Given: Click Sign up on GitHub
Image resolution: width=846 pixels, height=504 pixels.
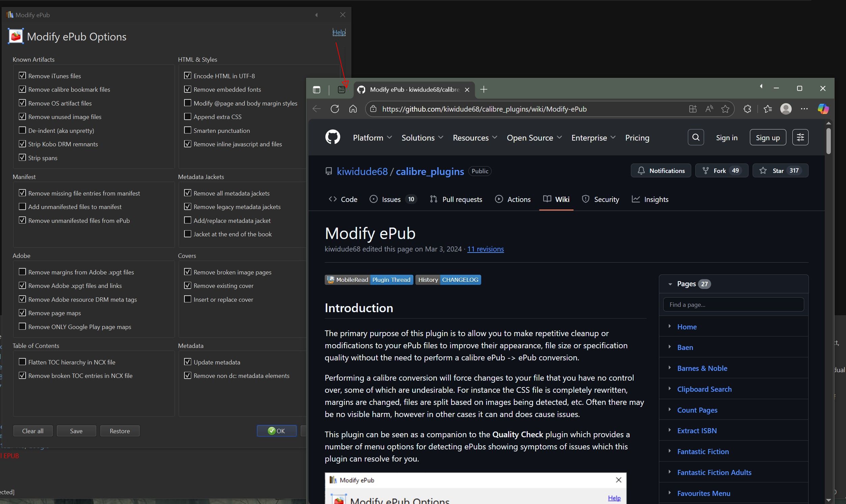Looking at the screenshot, I should click(x=767, y=137).
